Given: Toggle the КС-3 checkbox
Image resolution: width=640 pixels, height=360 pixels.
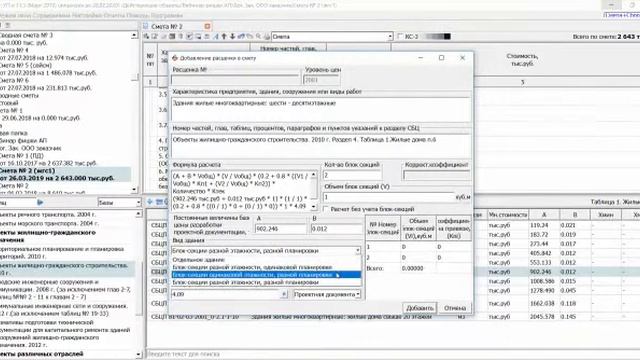Looking at the screenshot, I should (400, 36).
